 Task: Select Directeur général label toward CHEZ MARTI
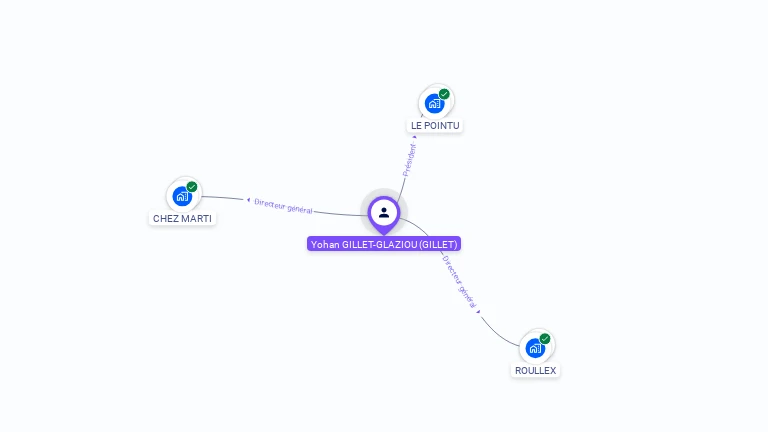(283, 206)
